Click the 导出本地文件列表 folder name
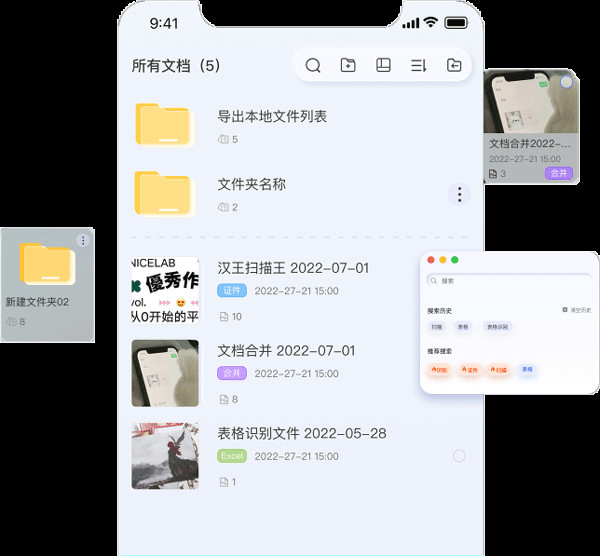600x556 pixels. 272,116
